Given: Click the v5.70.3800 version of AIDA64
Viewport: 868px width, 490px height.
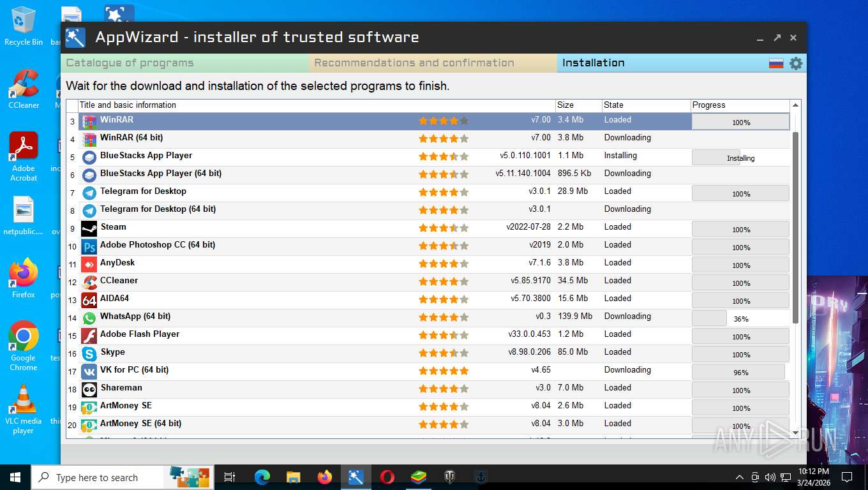Looking at the screenshot, I should tap(530, 298).
